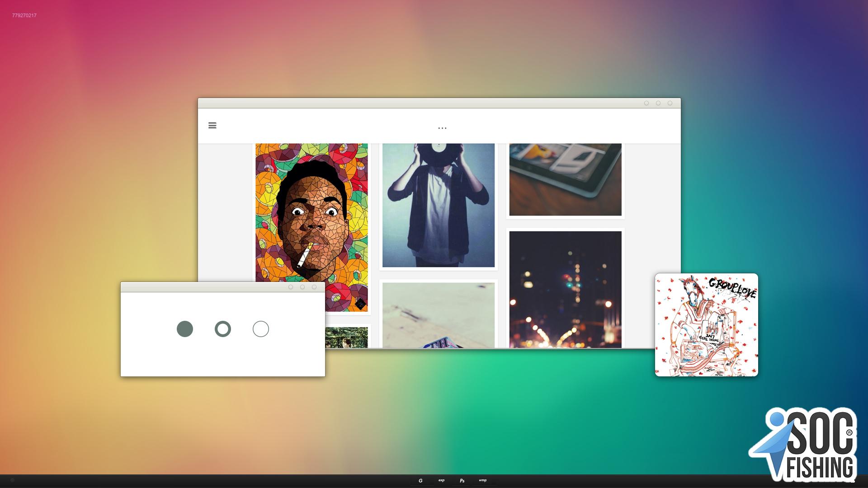Open the city night lights bokeh photo

pos(565,289)
